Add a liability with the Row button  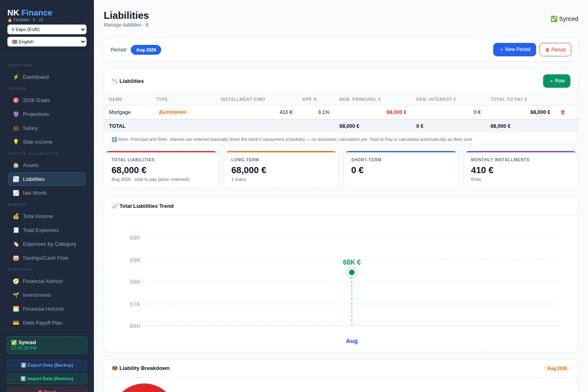[x=557, y=81]
